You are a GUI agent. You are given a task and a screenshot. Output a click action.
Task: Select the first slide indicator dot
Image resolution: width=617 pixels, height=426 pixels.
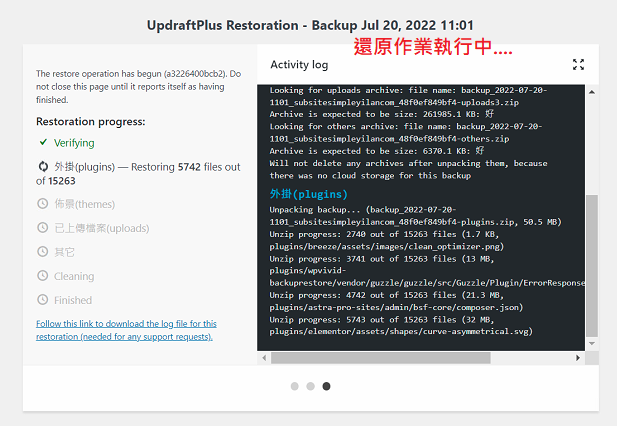[x=295, y=386]
